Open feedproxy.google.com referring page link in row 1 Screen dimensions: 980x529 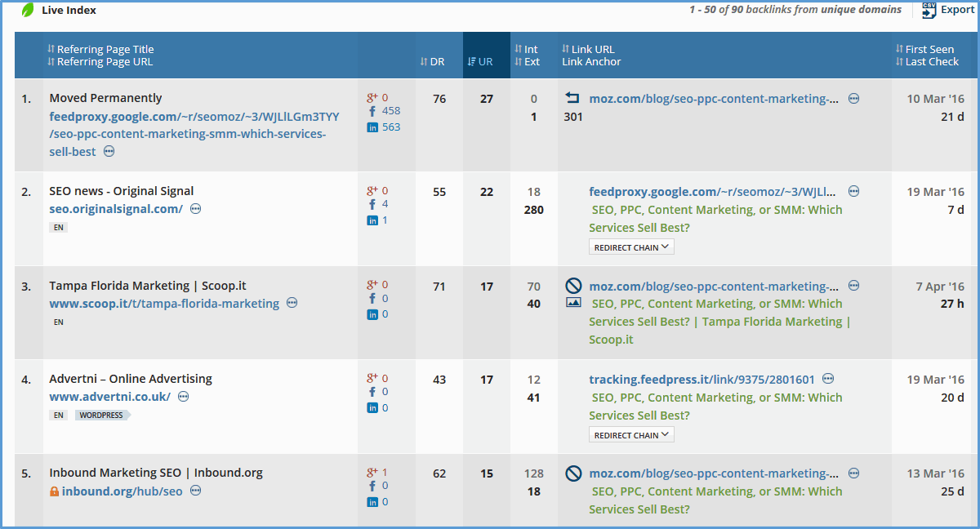[194, 134]
